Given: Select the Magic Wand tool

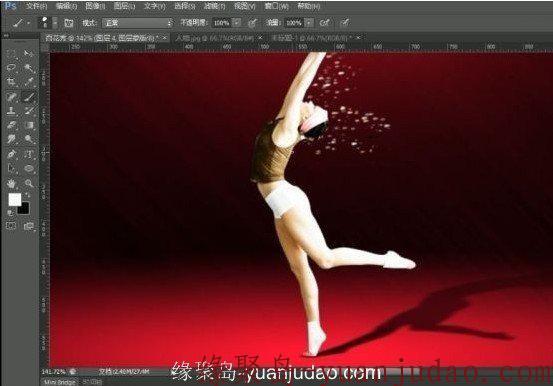Looking at the screenshot, I should coord(29,68).
